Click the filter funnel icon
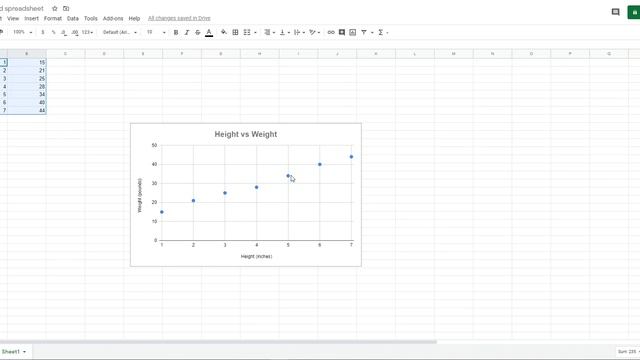Screen dimensions: 640x360 coord(364,32)
